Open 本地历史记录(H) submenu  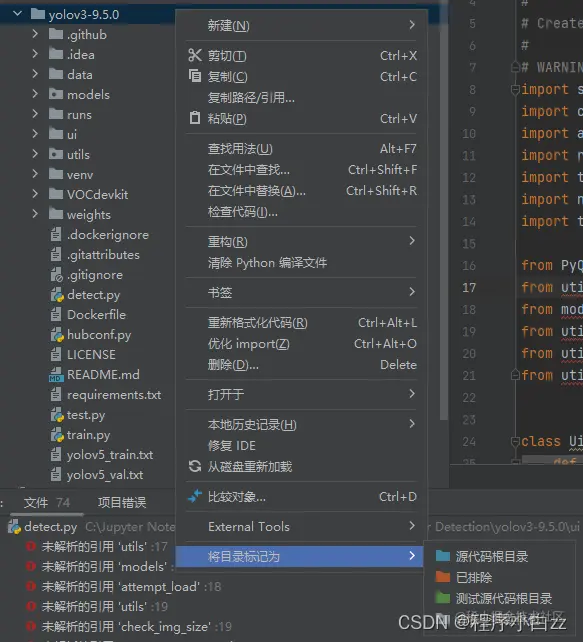[301, 425]
